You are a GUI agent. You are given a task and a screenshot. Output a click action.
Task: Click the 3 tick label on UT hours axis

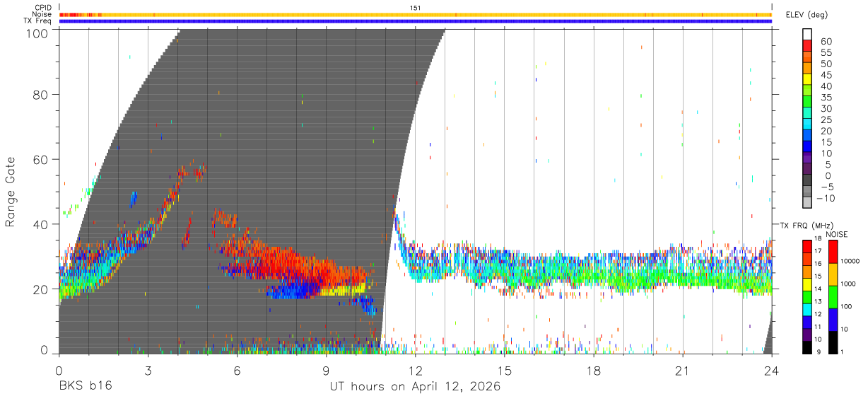[148, 371]
